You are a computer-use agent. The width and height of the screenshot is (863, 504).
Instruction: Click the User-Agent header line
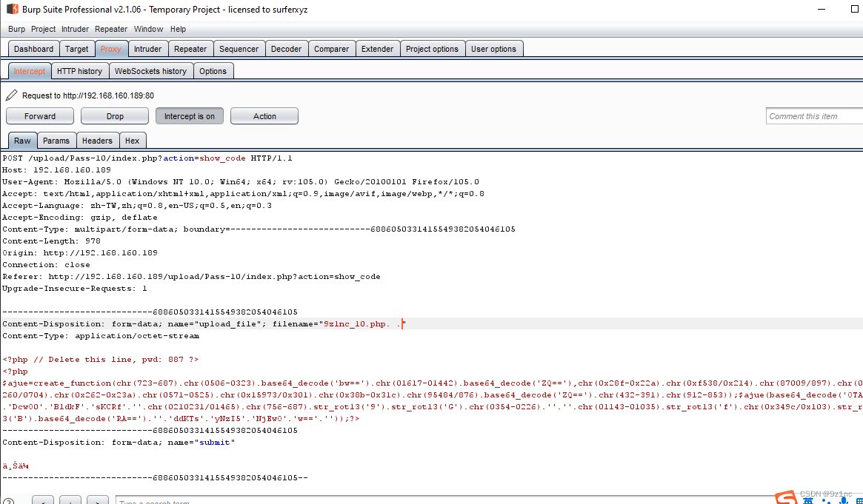click(241, 182)
